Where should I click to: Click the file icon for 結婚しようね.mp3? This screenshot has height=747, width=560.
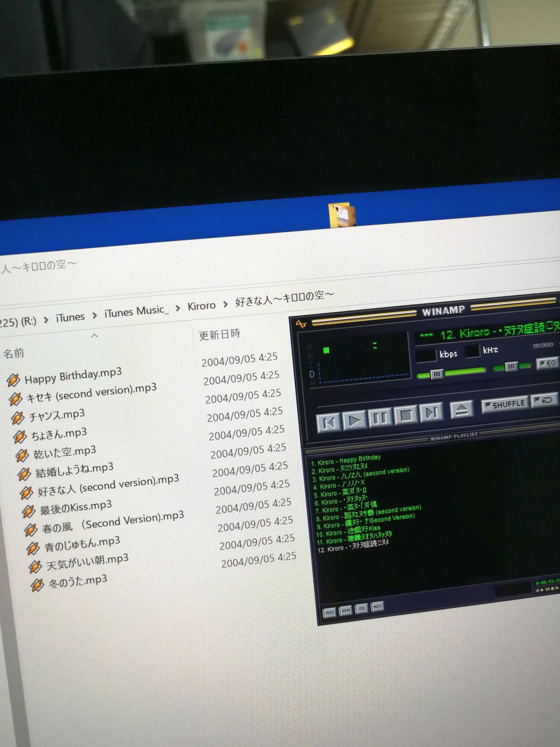24,474
